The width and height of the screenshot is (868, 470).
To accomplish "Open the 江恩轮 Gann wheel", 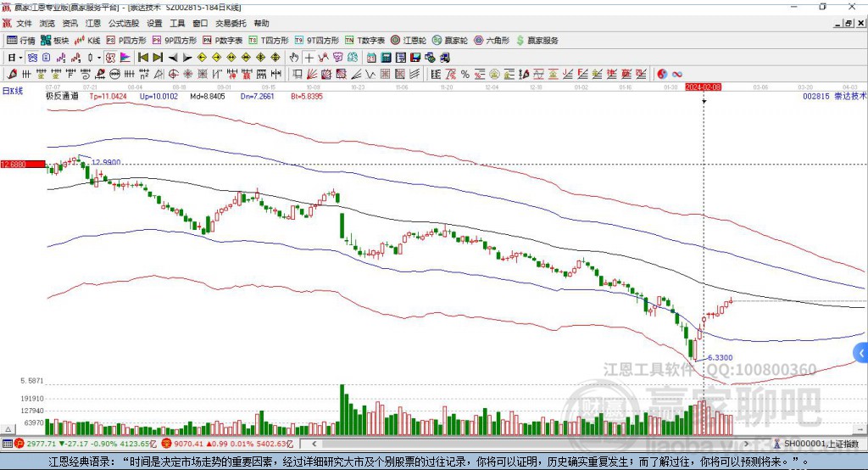I will point(409,41).
